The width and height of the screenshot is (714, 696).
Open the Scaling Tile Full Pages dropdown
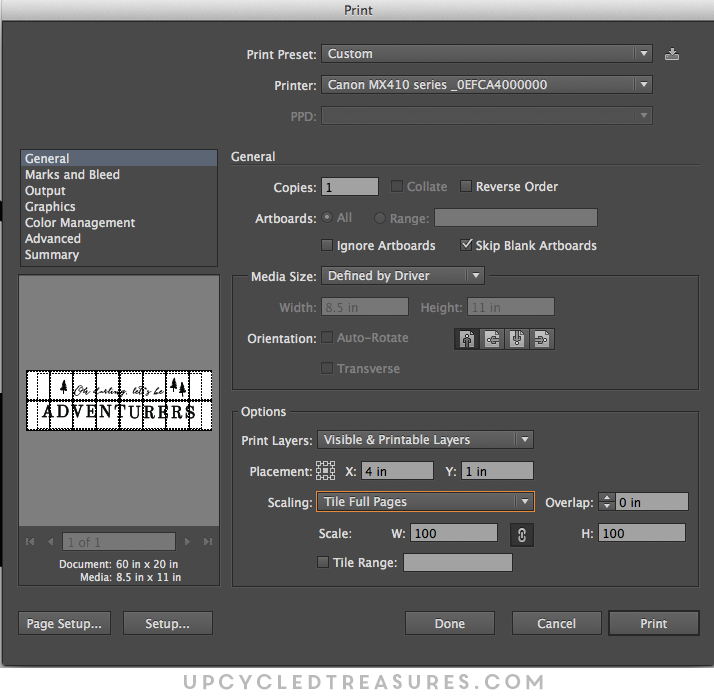click(x=426, y=502)
